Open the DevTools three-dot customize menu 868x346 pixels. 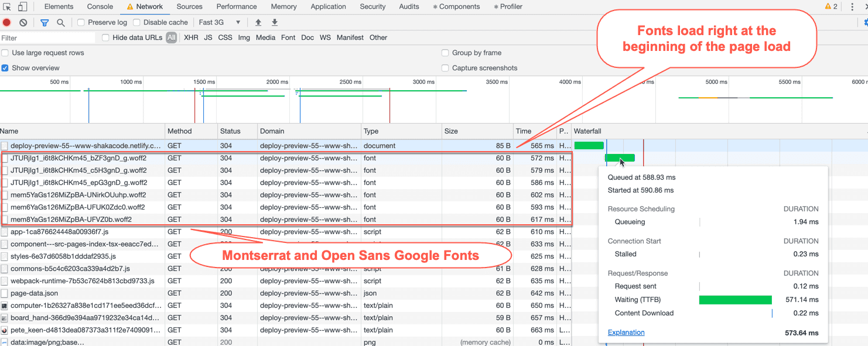852,7
